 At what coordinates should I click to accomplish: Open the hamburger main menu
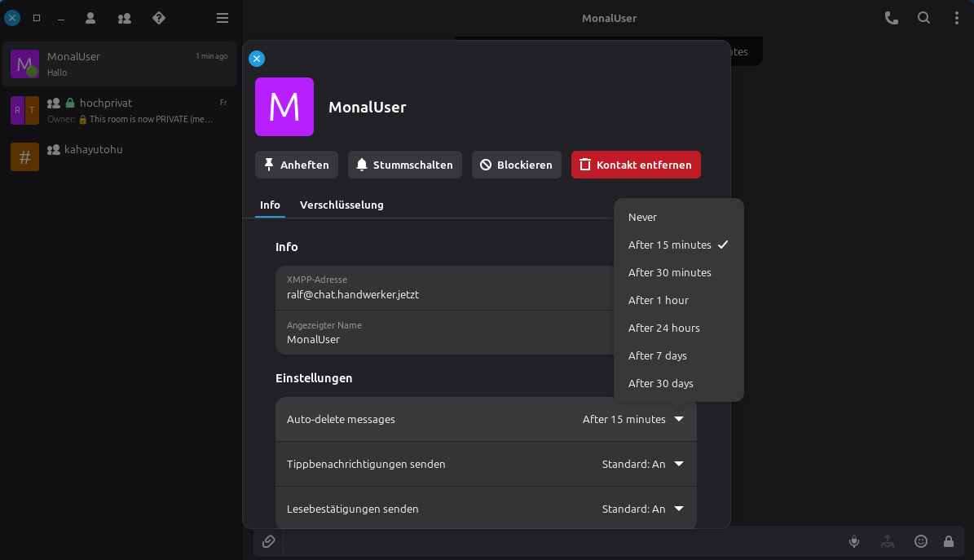(x=223, y=18)
